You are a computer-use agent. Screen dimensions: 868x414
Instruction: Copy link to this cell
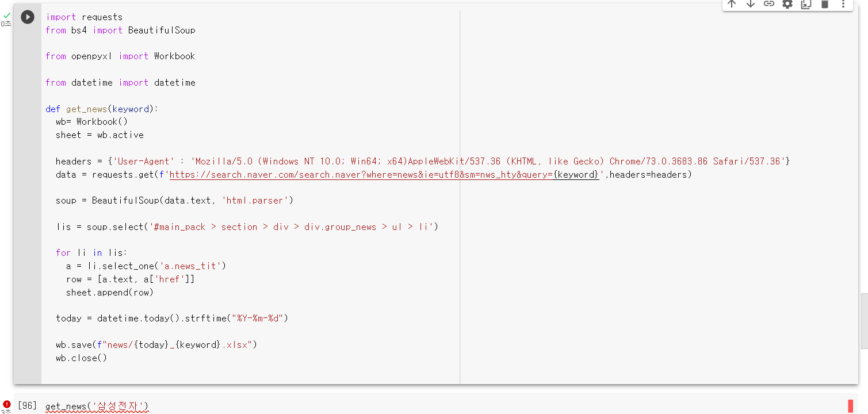click(x=769, y=4)
